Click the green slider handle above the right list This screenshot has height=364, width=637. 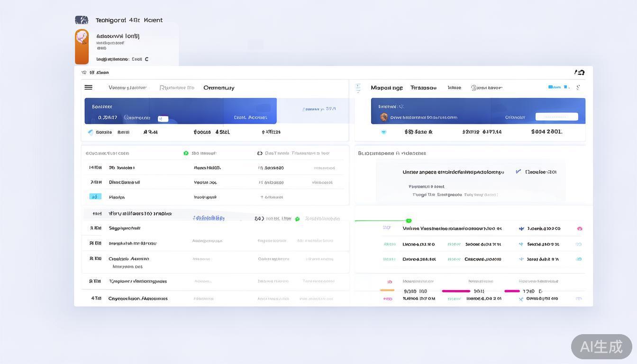409,220
